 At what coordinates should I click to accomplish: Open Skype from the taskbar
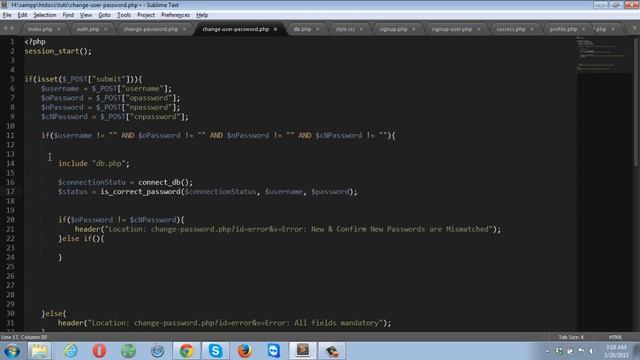coord(215,351)
